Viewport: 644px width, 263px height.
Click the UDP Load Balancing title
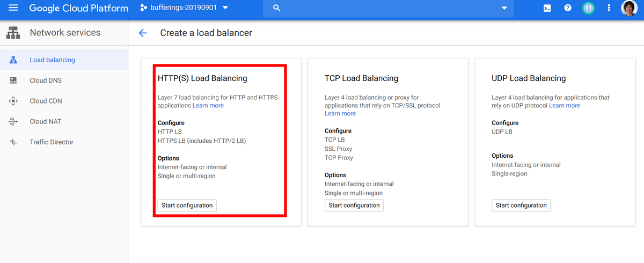(x=529, y=78)
